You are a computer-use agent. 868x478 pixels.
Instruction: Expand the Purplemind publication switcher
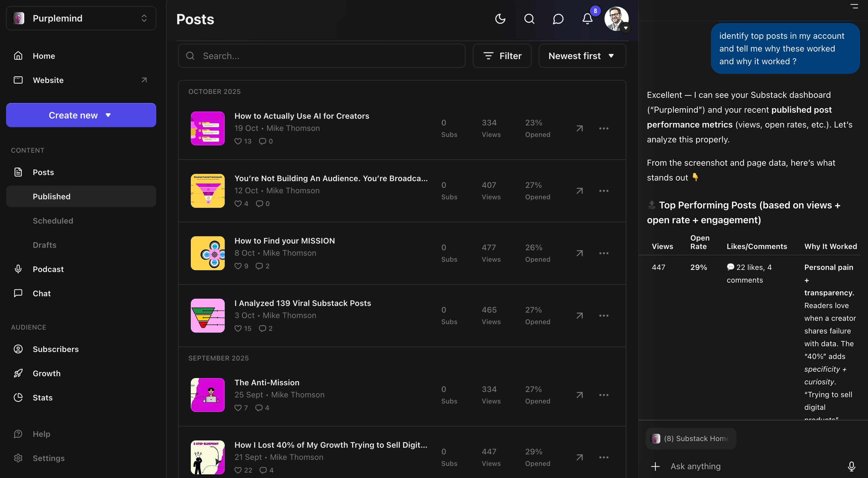(x=81, y=18)
